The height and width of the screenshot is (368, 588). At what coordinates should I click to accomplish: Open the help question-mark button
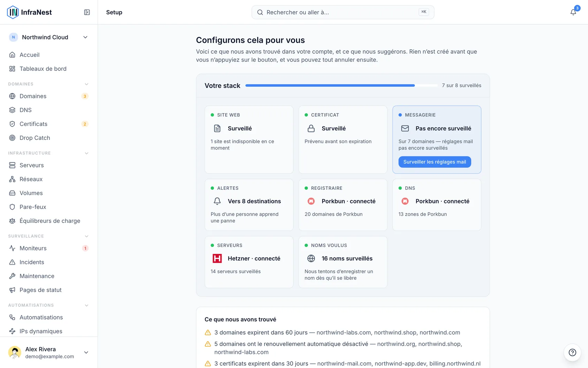(572, 352)
